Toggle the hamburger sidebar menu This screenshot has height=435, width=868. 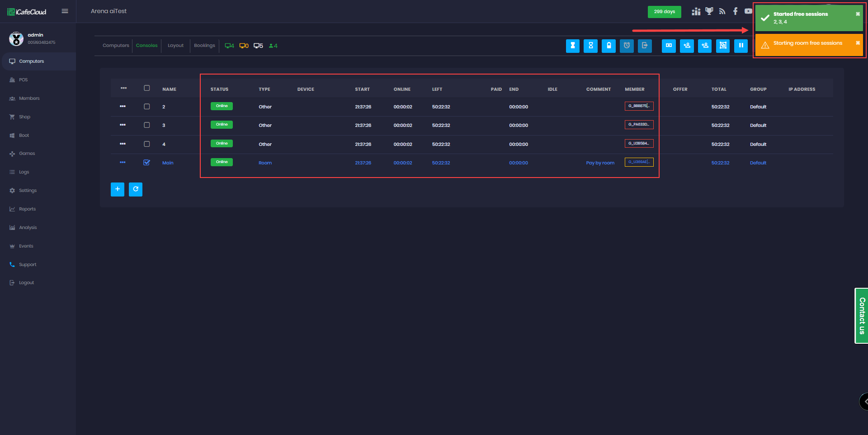65,11
